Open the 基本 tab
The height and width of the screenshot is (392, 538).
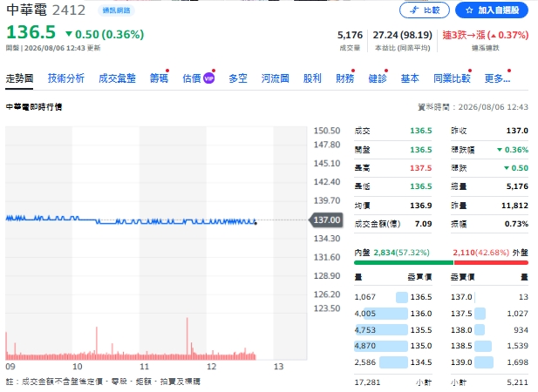tap(410, 78)
